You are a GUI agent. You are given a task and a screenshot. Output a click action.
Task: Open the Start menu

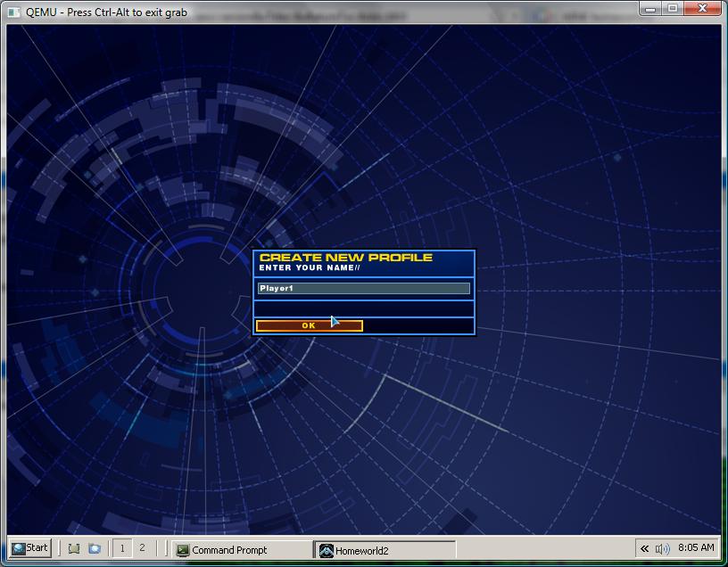coord(29,548)
